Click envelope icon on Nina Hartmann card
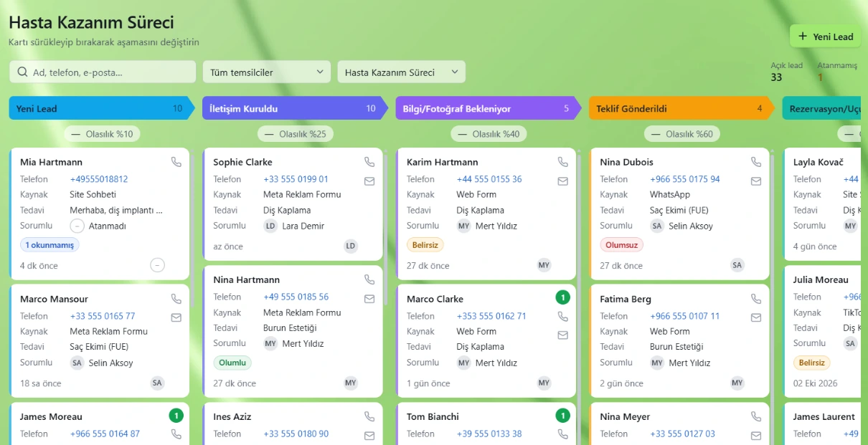The height and width of the screenshot is (445, 868). [x=369, y=299]
